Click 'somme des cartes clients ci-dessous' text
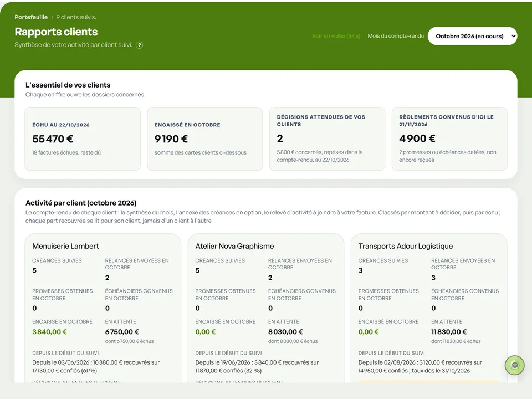This screenshot has width=532, height=399. (x=201, y=153)
